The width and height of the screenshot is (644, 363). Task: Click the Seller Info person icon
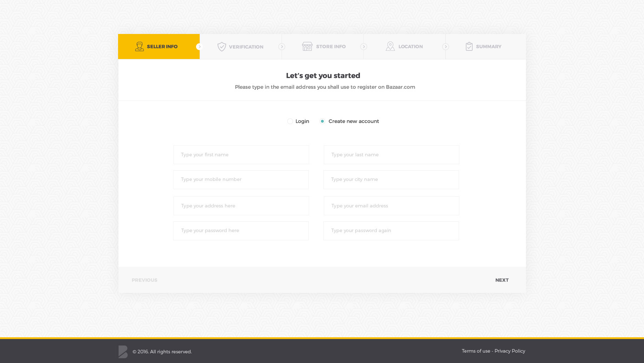(x=140, y=46)
